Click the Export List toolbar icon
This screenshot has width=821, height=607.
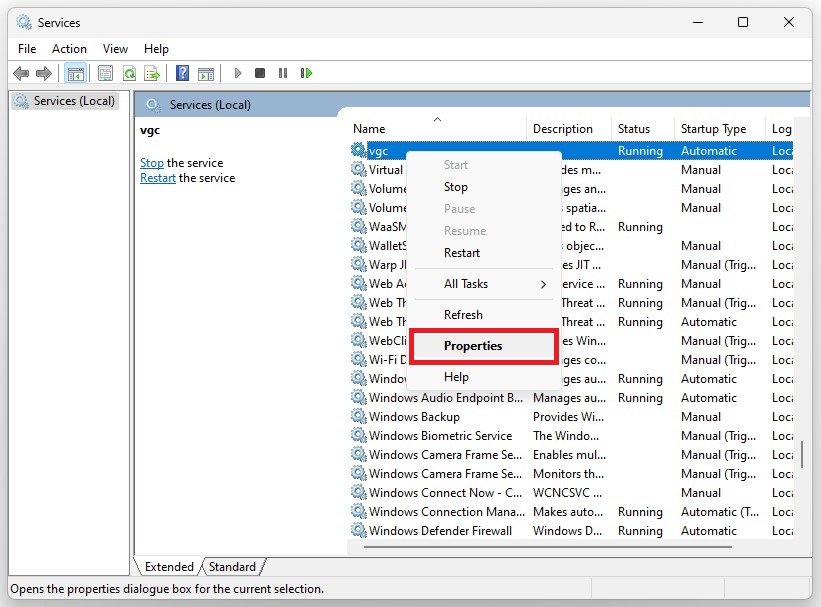tap(152, 73)
